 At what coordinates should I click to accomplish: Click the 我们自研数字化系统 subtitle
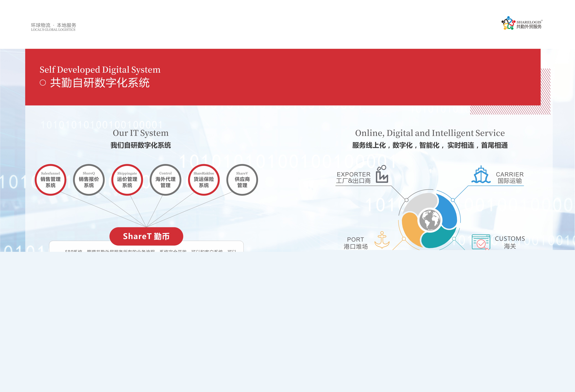coord(141,145)
